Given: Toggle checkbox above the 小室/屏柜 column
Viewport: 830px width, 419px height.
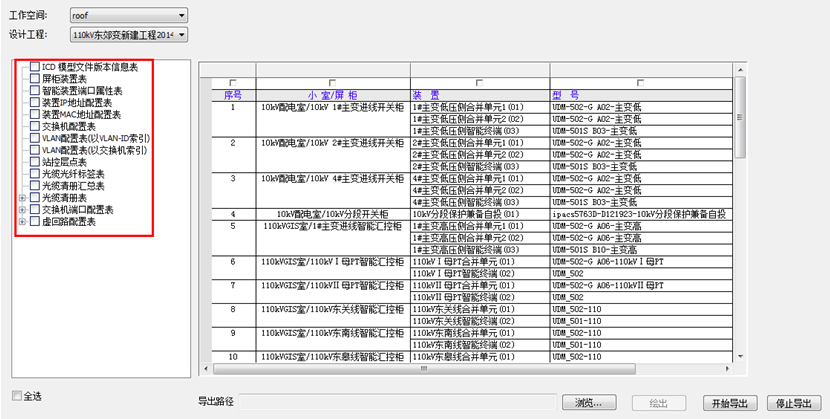Looking at the screenshot, I should (332, 83).
